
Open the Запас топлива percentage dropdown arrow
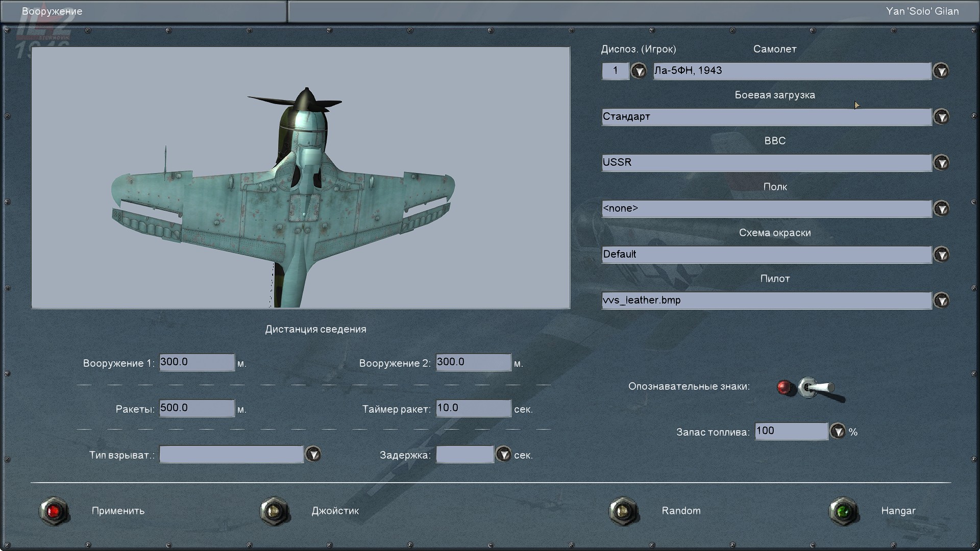(x=838, y=432)
